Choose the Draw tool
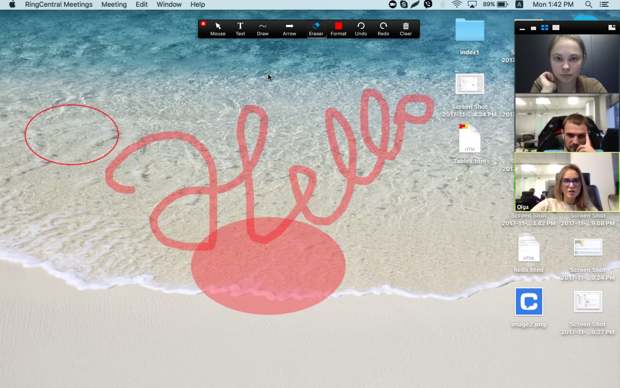 click(x=263, y=29)
